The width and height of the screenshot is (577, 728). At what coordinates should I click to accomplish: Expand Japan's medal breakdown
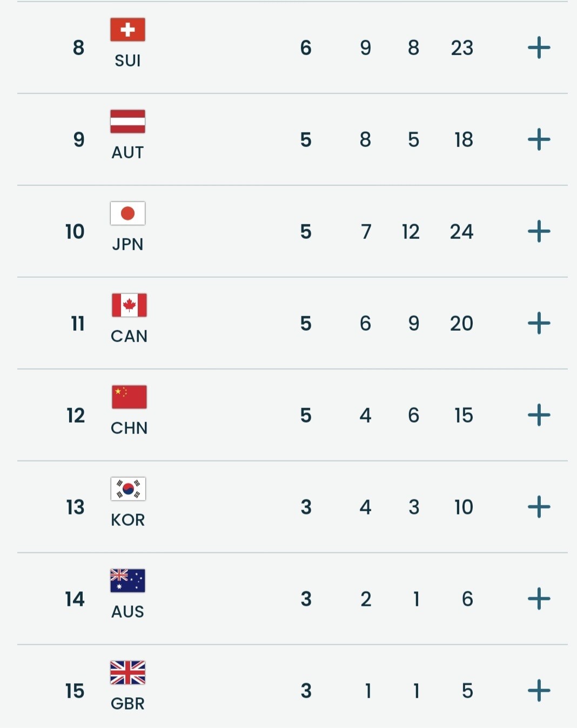pyautogui.click(x=539, y=232)
